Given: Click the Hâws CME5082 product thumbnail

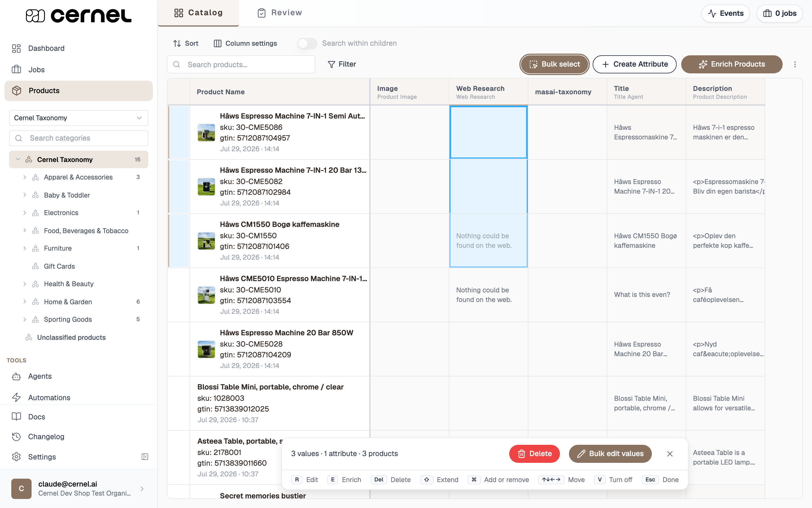Looking at the screenshot, I should tap(206, 187).
